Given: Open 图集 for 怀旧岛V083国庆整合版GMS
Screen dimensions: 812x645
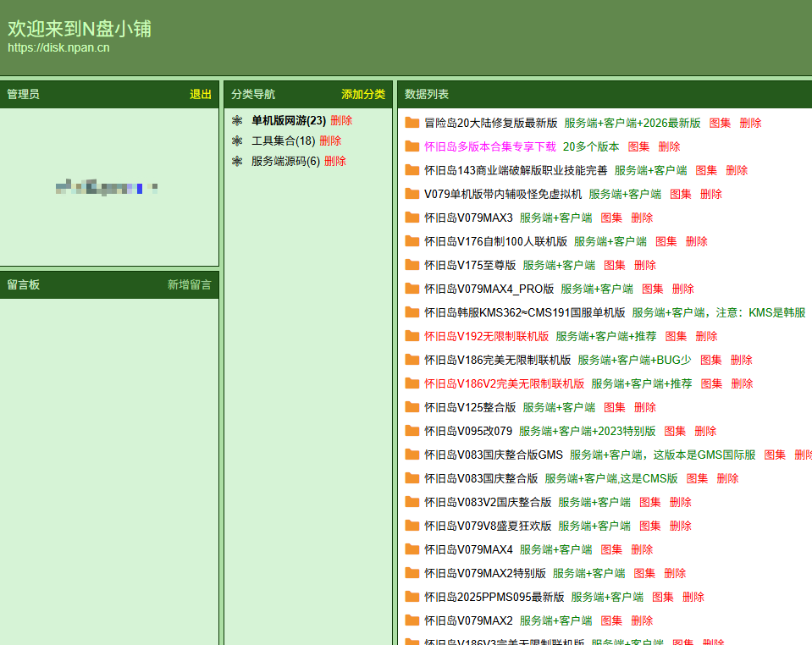Looking at the screenshot, I should pyautogui.click(x=775, y=455).
